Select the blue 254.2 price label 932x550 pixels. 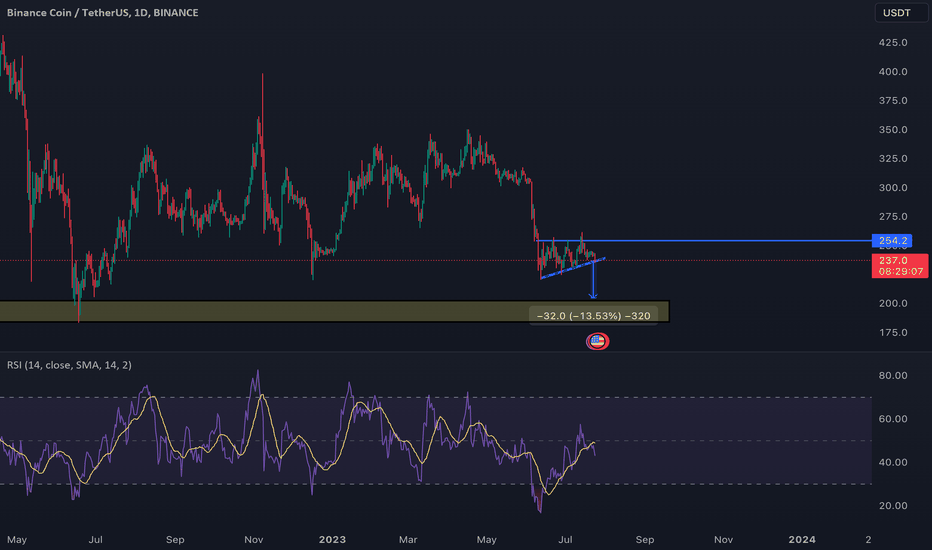pos(892,241)
